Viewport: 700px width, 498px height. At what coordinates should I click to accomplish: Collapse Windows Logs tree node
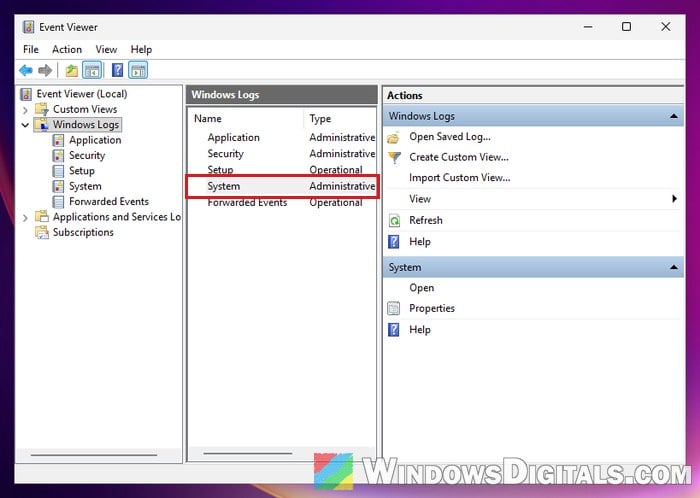pos(25,125)
